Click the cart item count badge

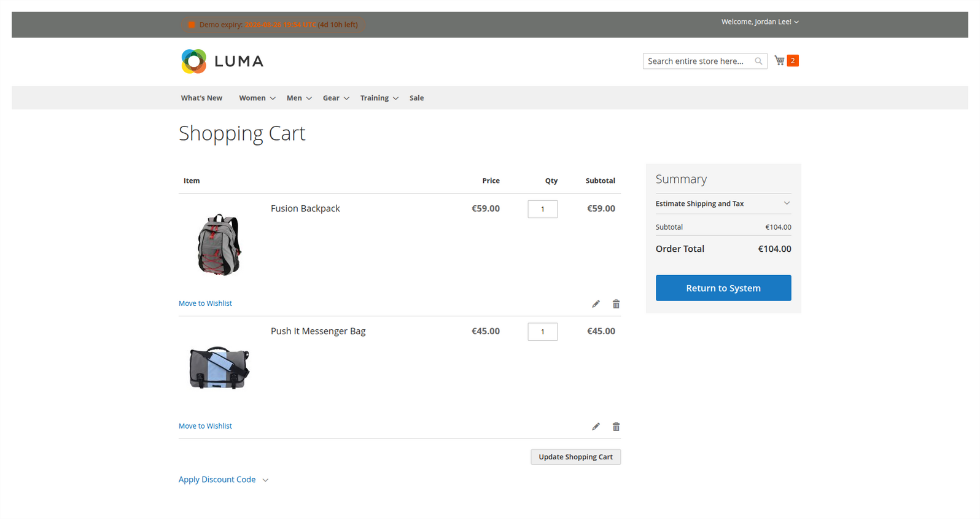click(x=793, y=60)
